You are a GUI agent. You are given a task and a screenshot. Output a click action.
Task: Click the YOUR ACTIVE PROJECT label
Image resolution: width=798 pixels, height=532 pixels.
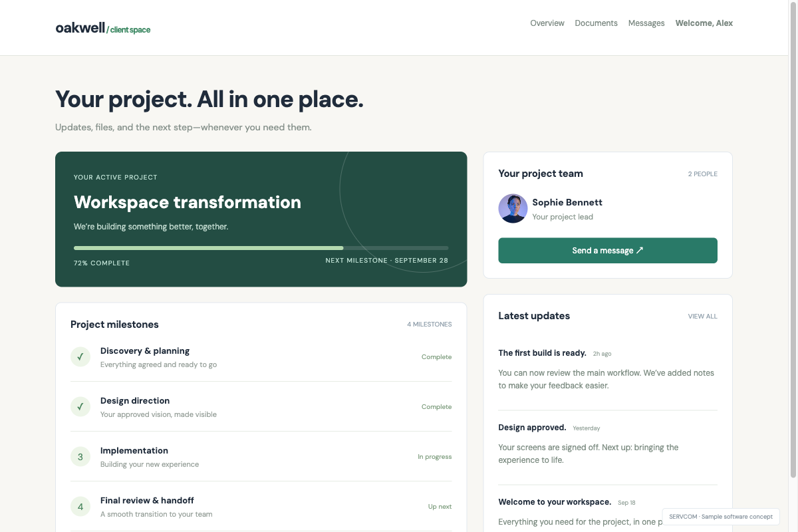[116, 178]
